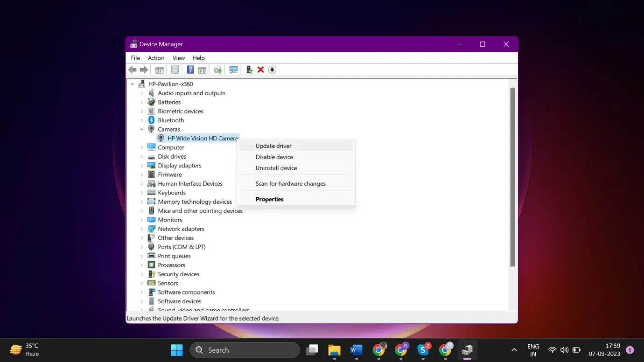Show hidden icons in the system tray
Viewport: 644px width, 362px height.
(x=514, y=350)
